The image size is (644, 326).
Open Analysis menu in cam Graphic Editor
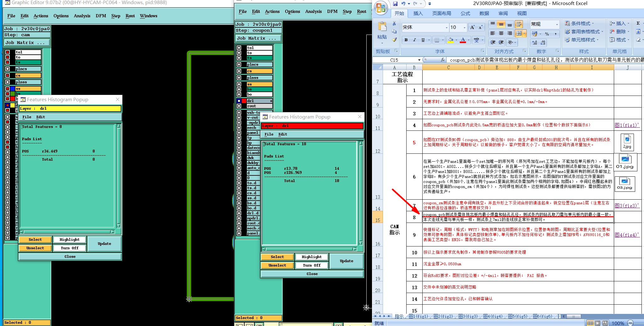tap(82, 16)
